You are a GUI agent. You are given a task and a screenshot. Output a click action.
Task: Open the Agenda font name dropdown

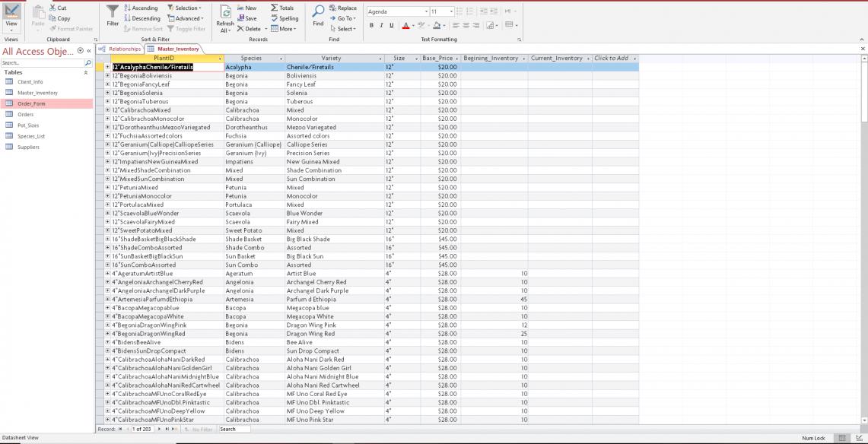(x=426, y=12)
